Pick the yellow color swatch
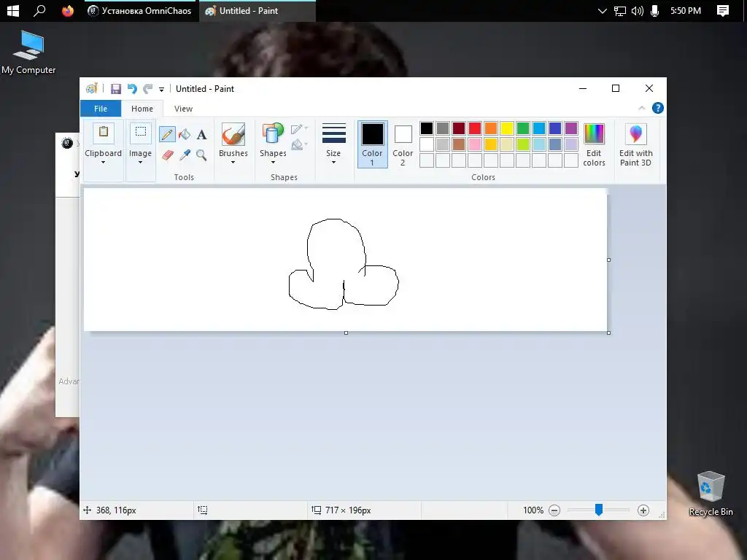This screenshot has width=747, height=560. coord(507,128)
